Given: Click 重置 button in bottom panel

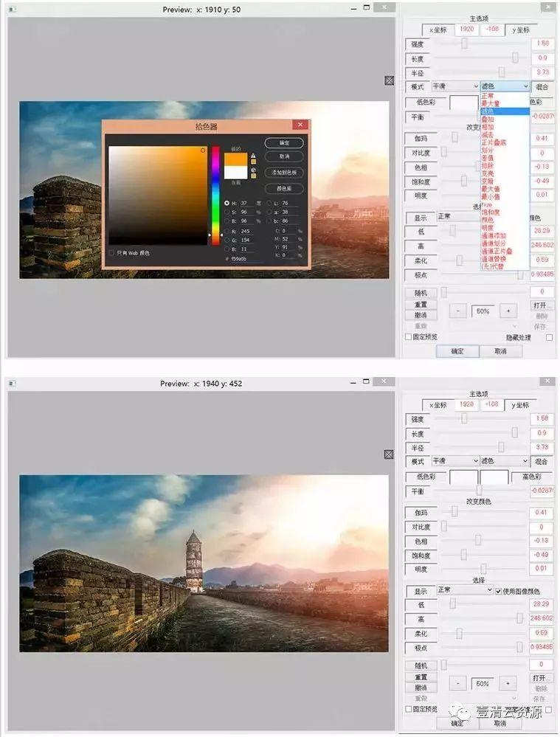Looking at the screenshot, I should (421, 677).
